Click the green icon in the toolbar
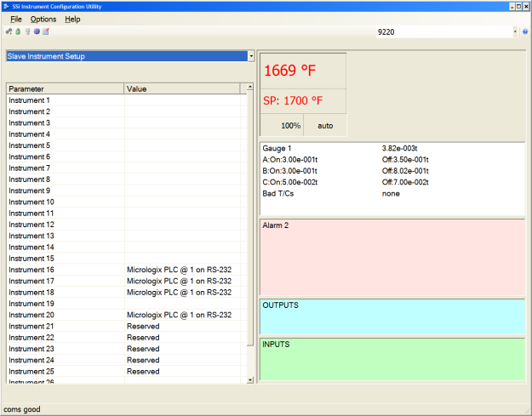The width and height of the screenshot is (532, 416). [x=18, y=31]
